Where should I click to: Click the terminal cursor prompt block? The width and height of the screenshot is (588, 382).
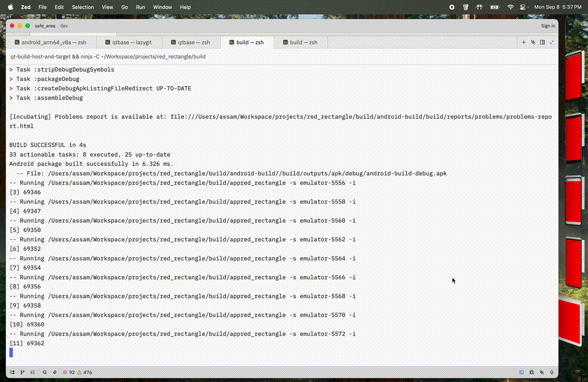click(x=11, y=353)
